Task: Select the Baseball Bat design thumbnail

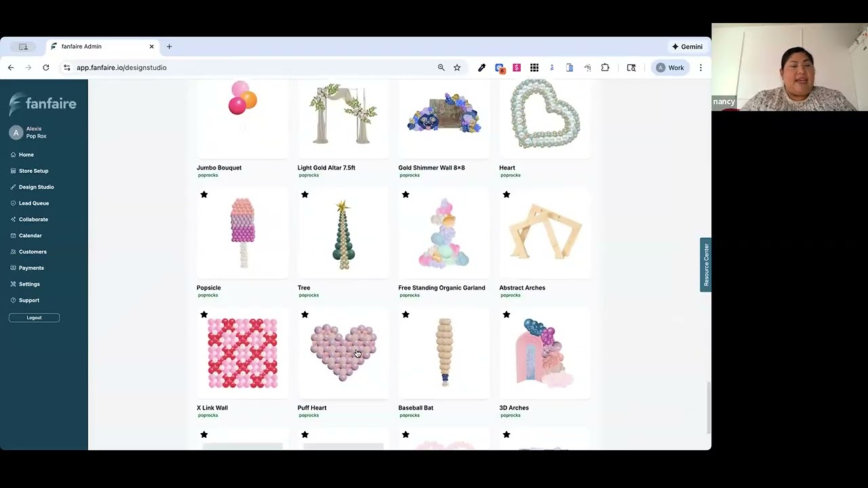Action: (x=444, y=353)
